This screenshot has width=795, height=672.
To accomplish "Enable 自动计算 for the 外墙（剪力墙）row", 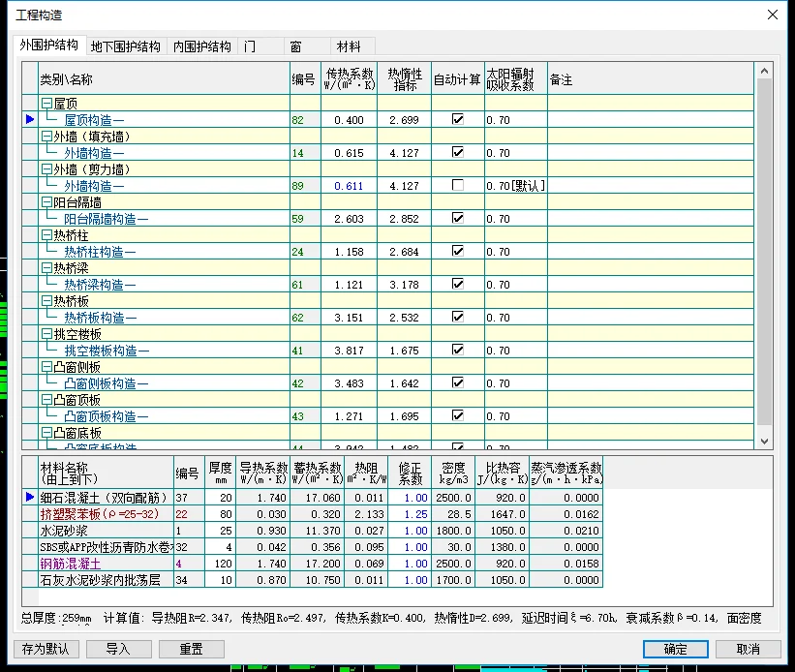I will pyautogui.click(x=457, y=185).
